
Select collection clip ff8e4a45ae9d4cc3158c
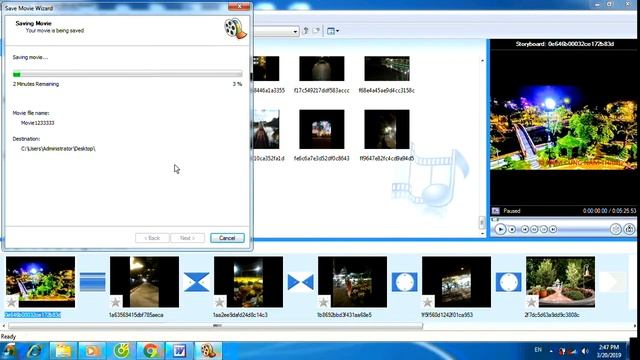point(387,69)
